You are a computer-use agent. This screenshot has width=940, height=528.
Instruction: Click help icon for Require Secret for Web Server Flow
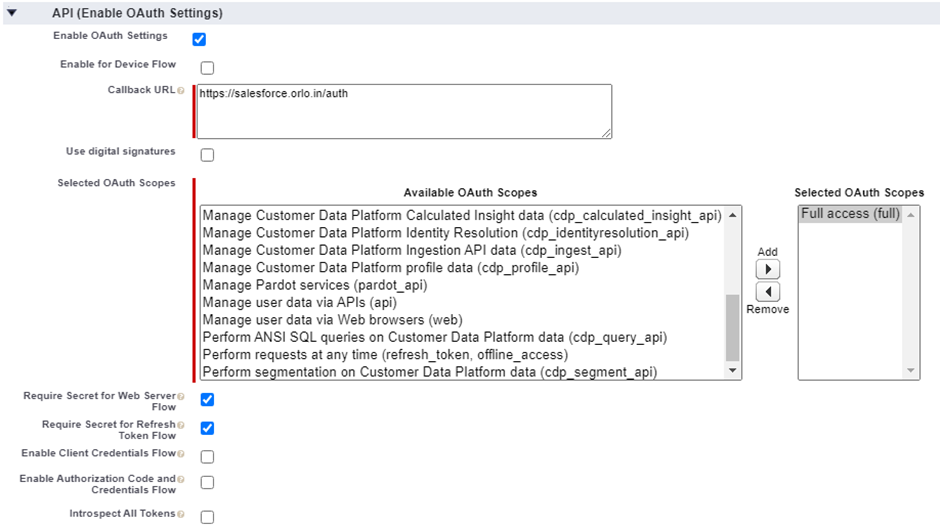point(181,397)
